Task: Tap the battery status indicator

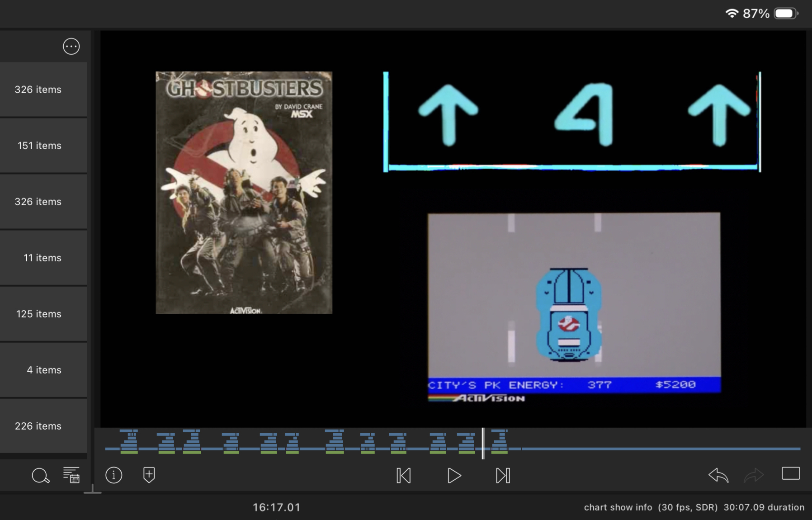Action: click(x=786, y=14)
